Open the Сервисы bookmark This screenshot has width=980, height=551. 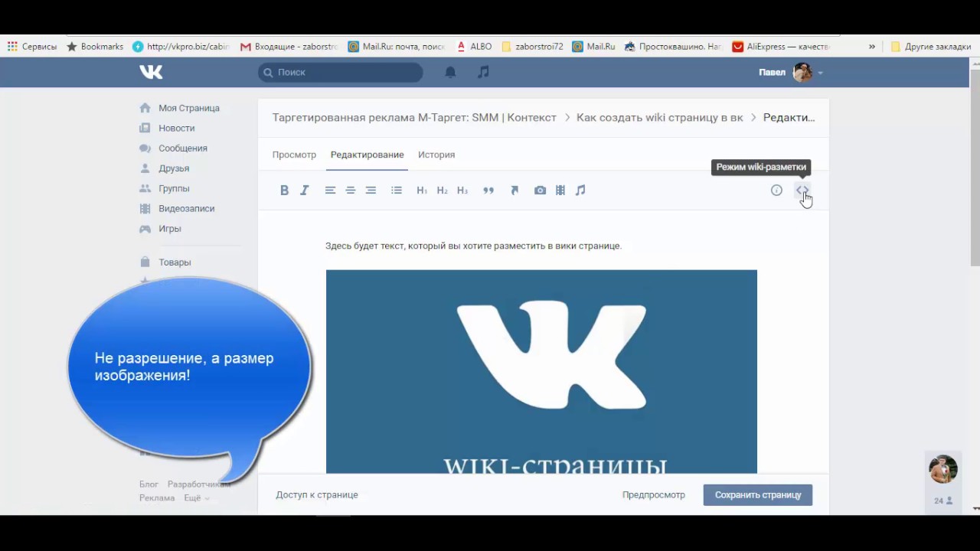pos(32,47)
